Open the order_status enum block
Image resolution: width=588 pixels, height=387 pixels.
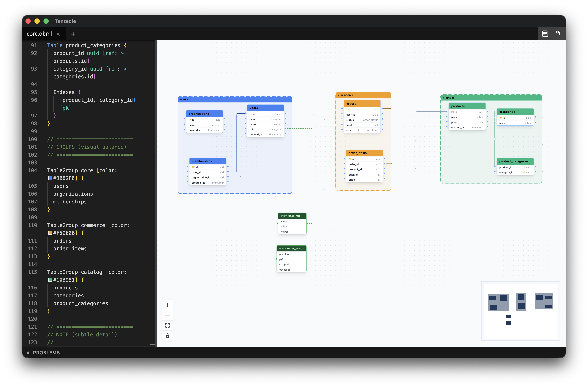tap(291, 248)
